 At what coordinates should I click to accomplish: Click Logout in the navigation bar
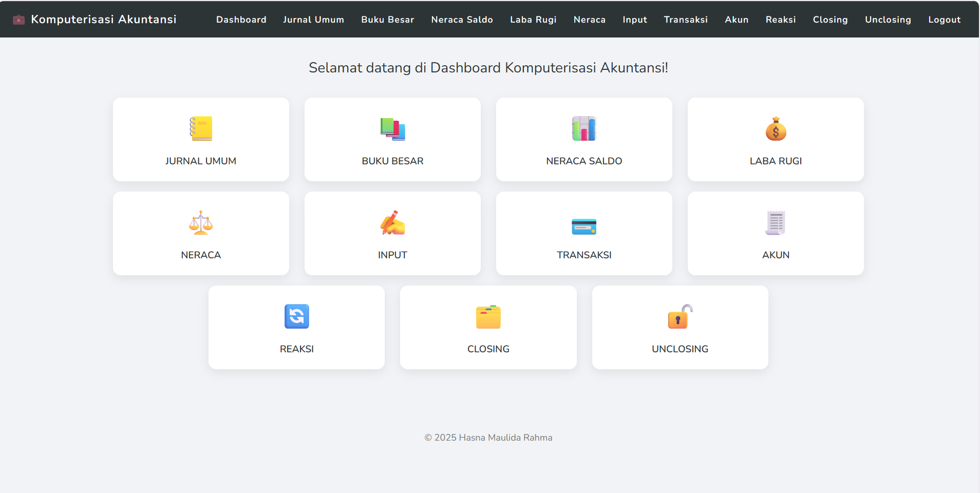tap(944, 20)
